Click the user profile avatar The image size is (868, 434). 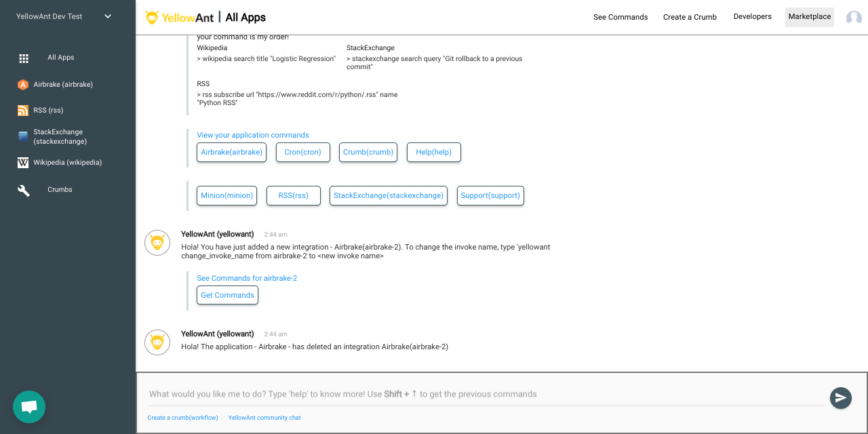pyautogui.click(x=854, y=18)
